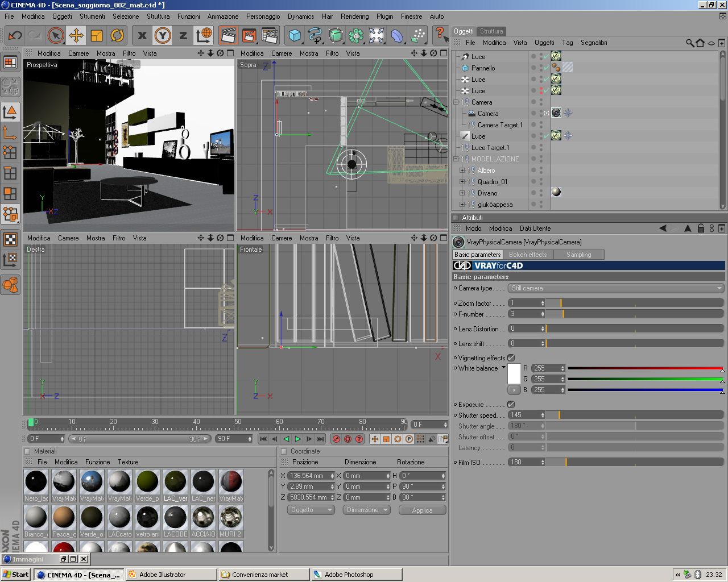Viewport: 728px width, 582px height.
Task: Click the Undo arrow icon
Action: point(15,36)
